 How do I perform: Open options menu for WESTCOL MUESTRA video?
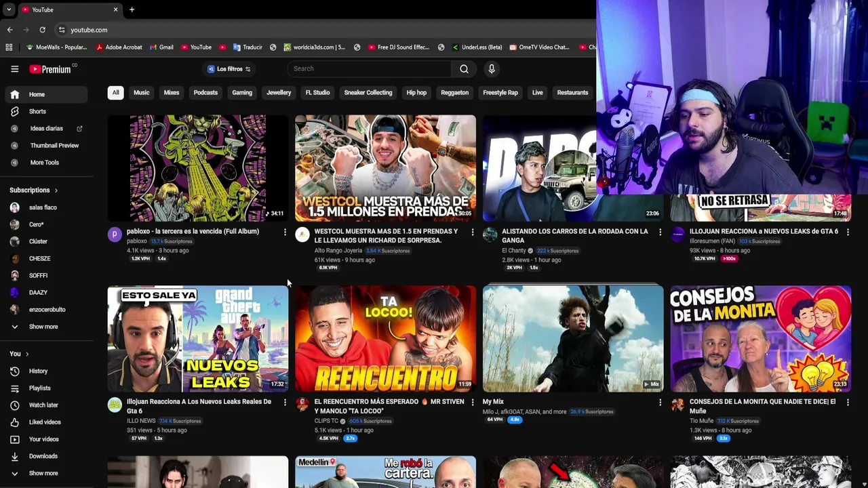473,232
